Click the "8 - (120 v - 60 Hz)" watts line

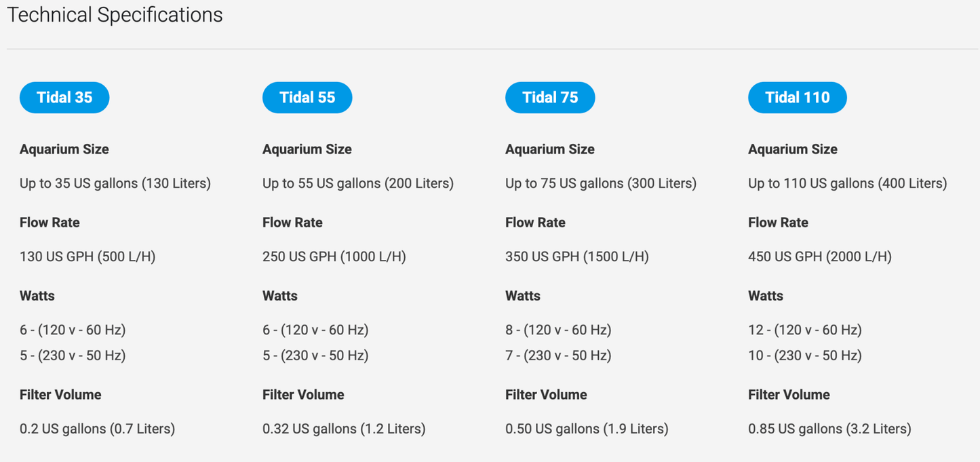coord(558,330)
